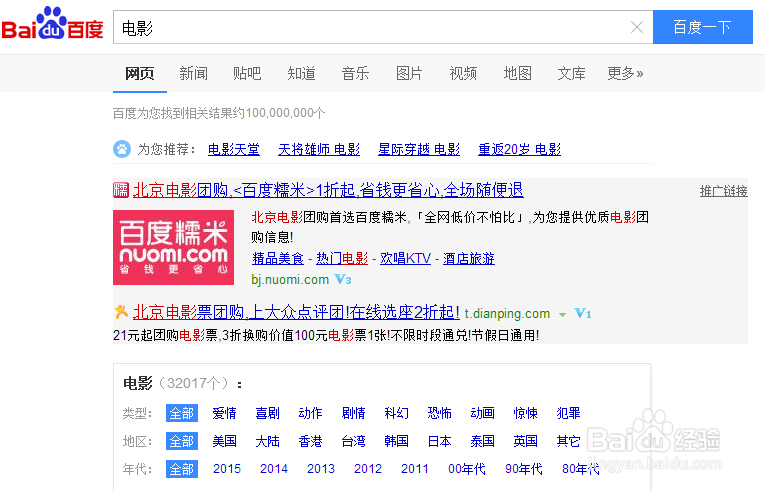Open the 电影天堂 recommendation
Image resolution: width=765 pixels, height=491 pixels.
[234, 149]
